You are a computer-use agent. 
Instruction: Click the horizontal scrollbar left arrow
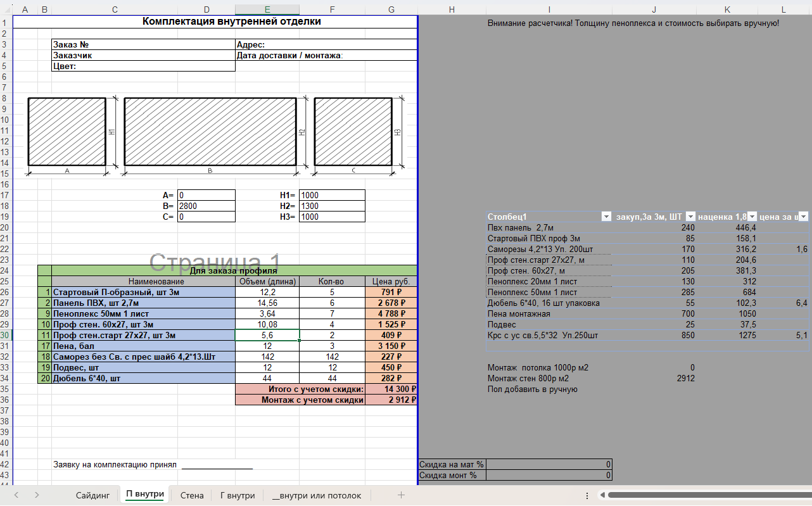pos(602,495)
